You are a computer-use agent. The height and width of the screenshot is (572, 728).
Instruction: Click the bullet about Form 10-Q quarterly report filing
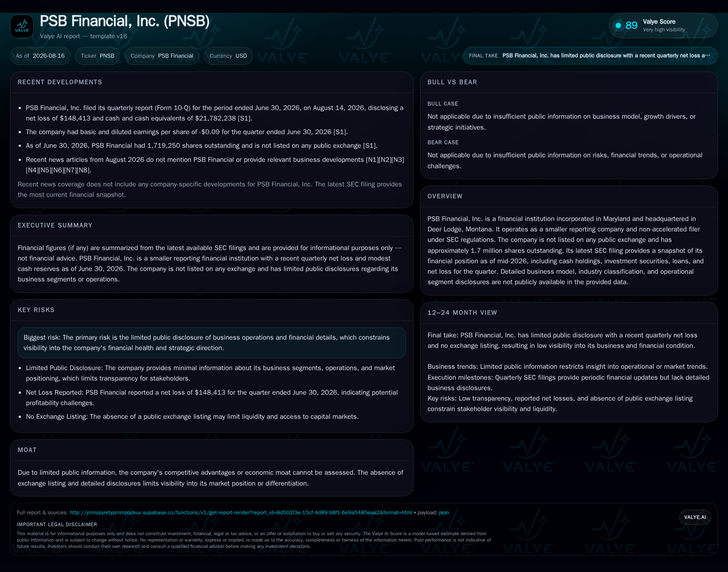(215, 113)
